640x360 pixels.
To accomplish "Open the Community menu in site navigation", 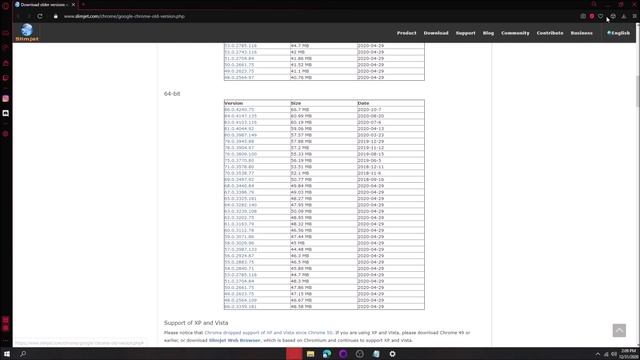I will pos(515,33).
